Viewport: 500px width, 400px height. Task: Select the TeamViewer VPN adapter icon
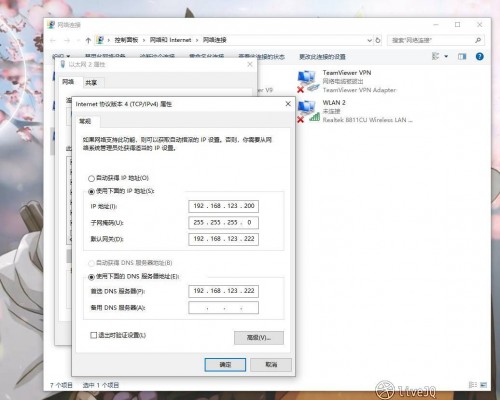click(x=307, y=81)
